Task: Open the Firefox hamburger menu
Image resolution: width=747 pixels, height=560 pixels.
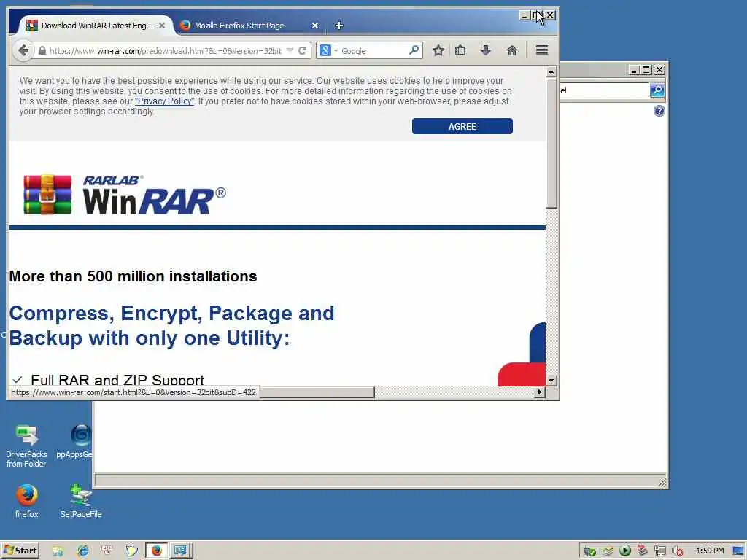Action: [542, 50]
